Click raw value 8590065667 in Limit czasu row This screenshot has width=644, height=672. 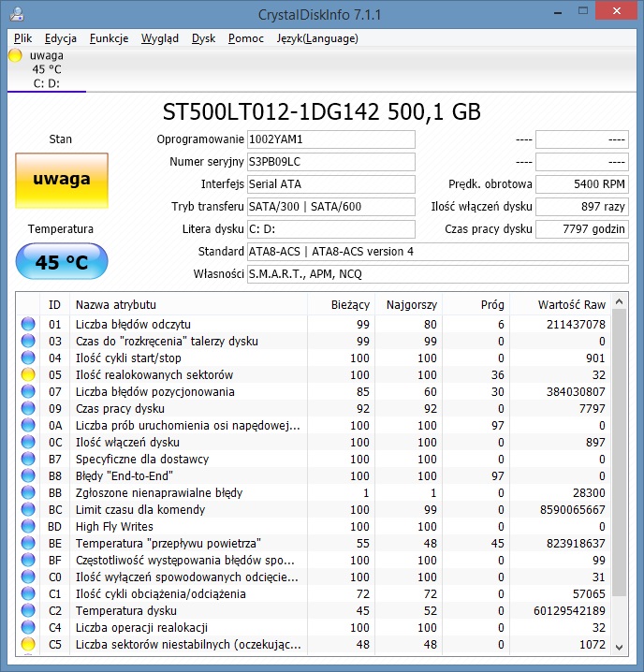[x=572, y=509]
